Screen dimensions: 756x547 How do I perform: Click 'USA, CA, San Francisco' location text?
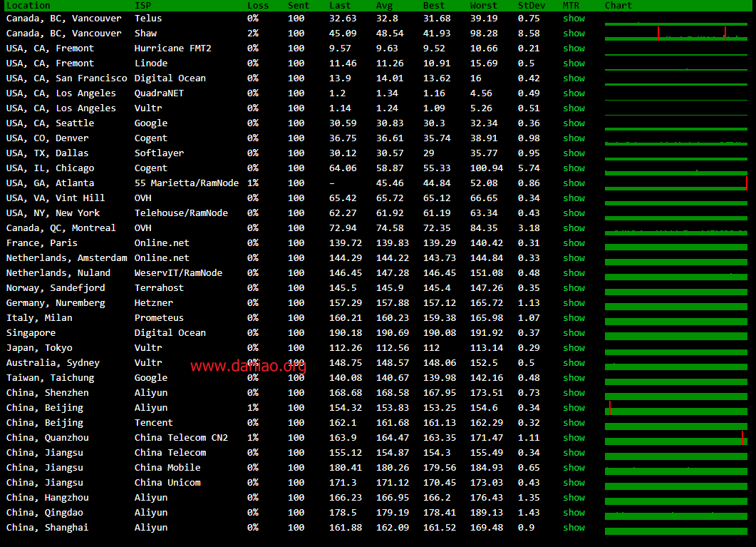pos(66,78)
